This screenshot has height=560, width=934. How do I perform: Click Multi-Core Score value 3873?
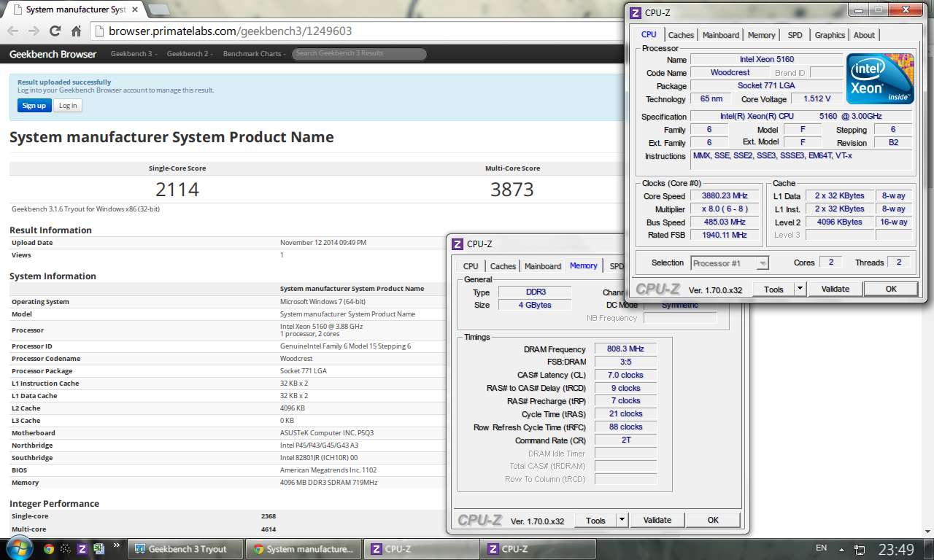pos(512,190)
